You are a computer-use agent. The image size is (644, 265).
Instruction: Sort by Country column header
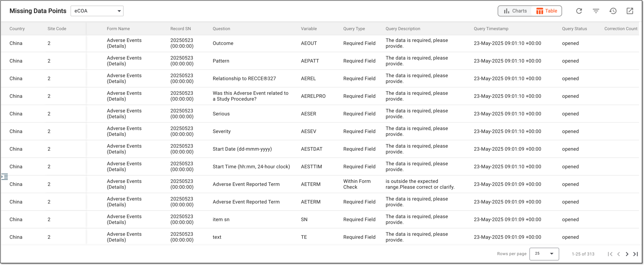[17, 29]
